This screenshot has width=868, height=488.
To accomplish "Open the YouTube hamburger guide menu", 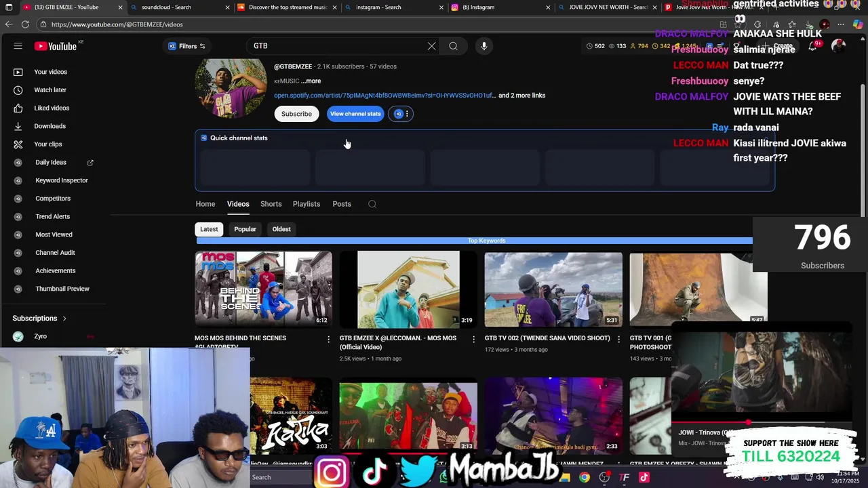I will (18, 46).
